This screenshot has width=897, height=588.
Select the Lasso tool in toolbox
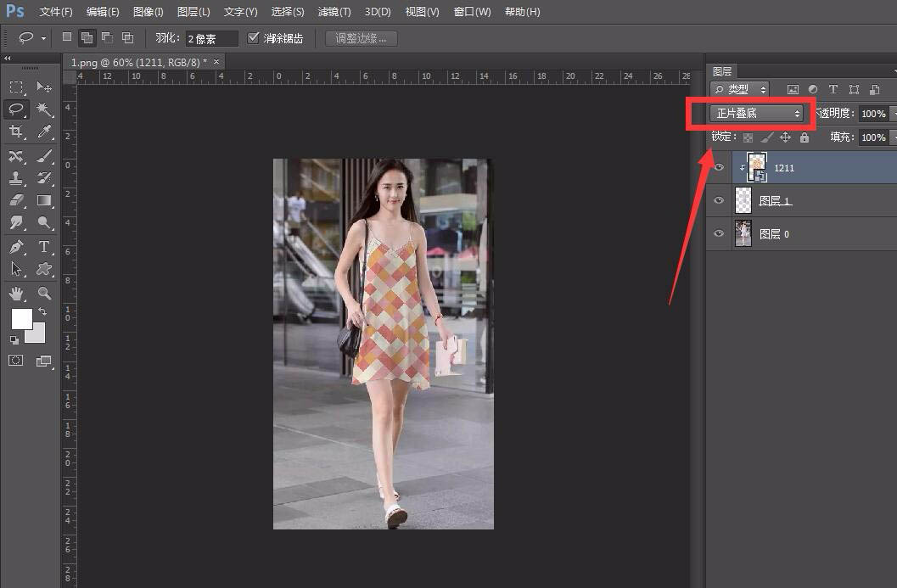click(16, 109)
